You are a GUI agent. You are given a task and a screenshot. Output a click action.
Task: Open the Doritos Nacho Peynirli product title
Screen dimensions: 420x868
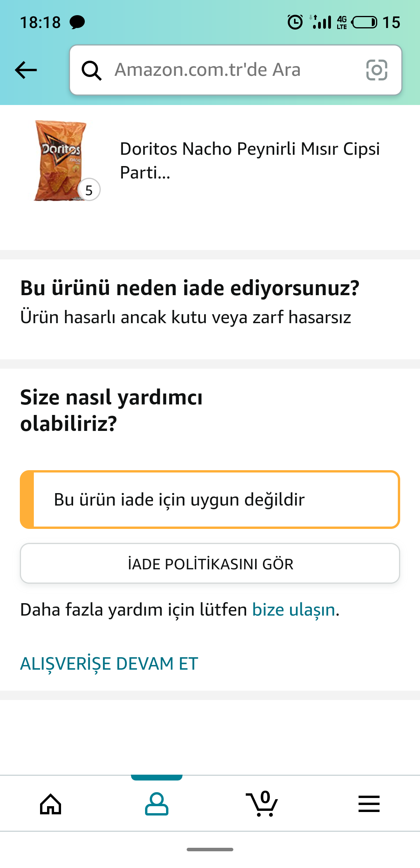(250, 160)
